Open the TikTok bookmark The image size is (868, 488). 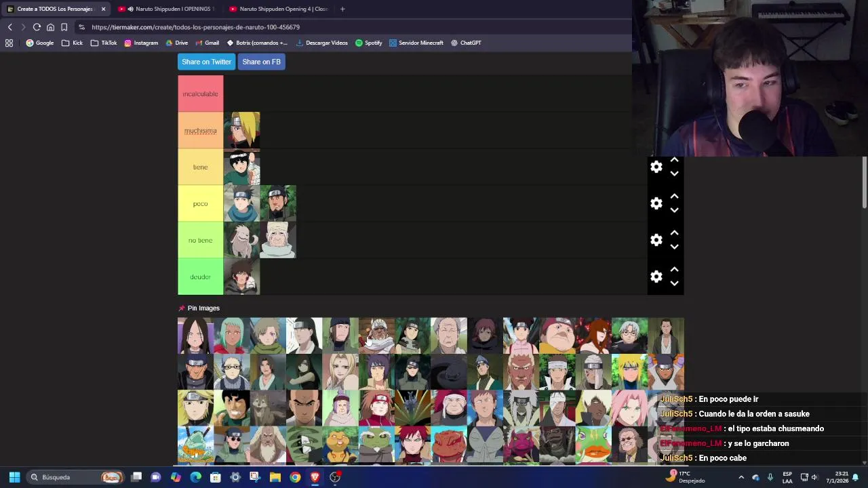pyautogui.click(x=104, y=43)
